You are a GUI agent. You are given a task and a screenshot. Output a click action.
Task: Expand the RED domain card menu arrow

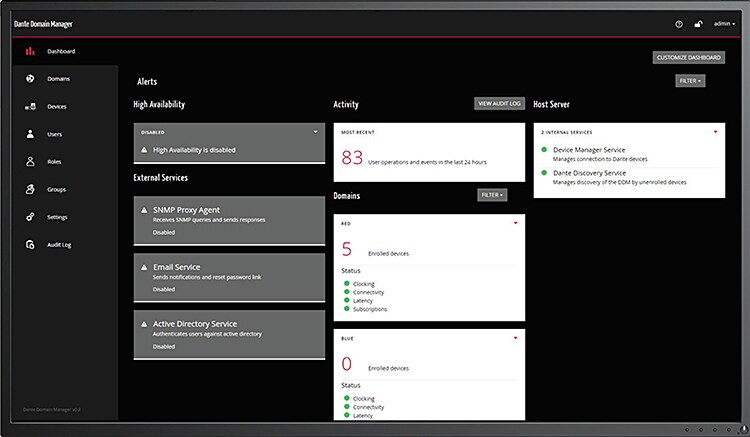tap(516, 223)
